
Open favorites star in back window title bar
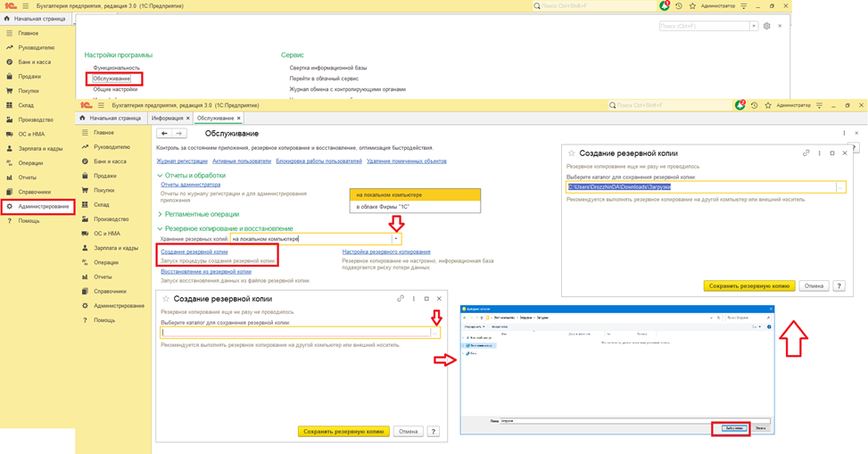[692, 6]
